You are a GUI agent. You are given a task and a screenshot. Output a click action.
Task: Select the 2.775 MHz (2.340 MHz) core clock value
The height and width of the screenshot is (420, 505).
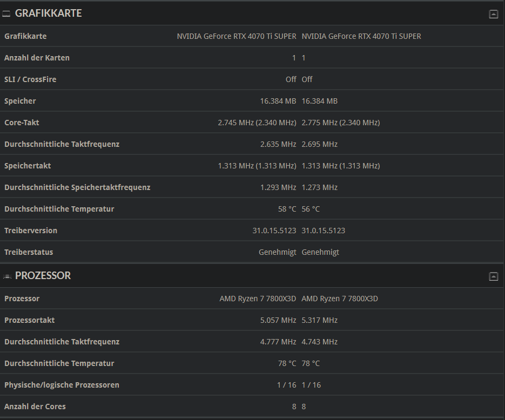(341, 123)
